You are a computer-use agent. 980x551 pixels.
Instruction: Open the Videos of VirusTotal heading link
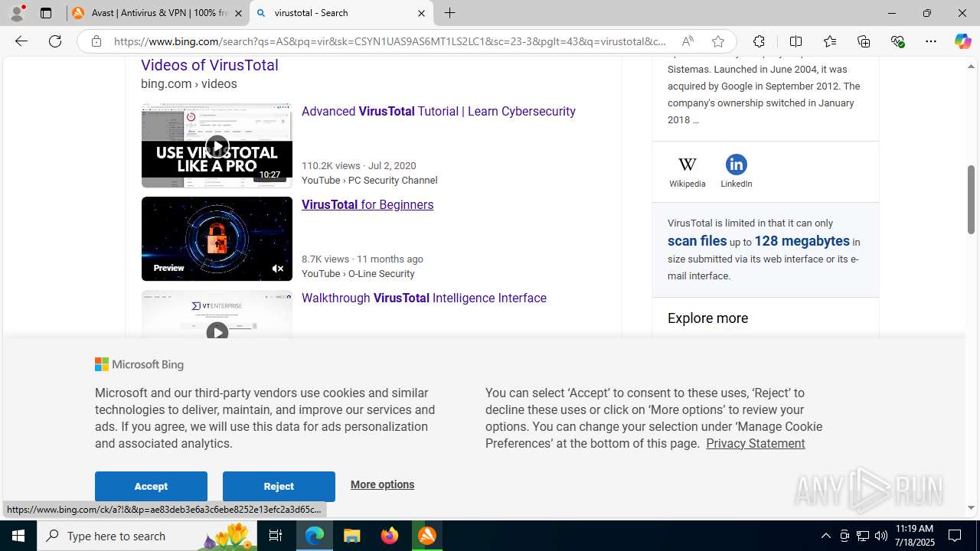pyautogui.click(x=209, y=65)
